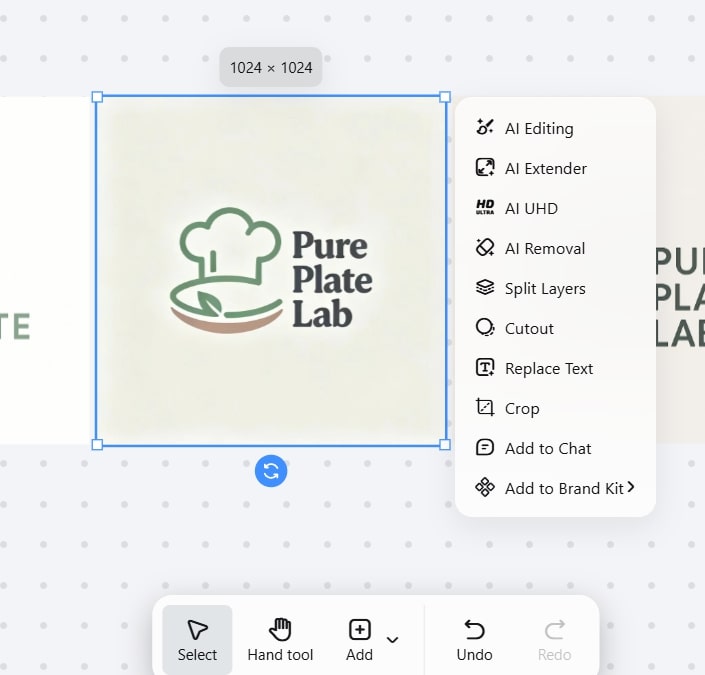Viewport: 705px width, 675px height.
Task: Click the Split Layers stack icon
Action: click(485, 288)
